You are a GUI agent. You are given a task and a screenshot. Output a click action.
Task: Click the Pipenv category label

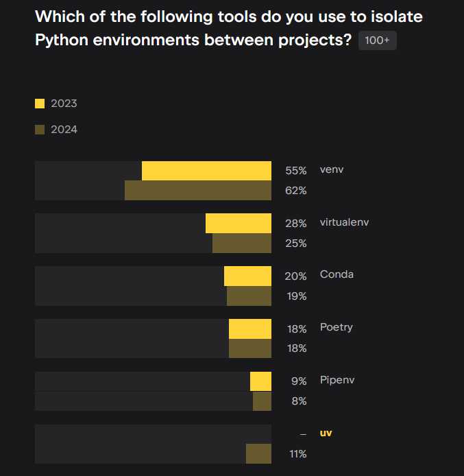[x=337, y=380]
